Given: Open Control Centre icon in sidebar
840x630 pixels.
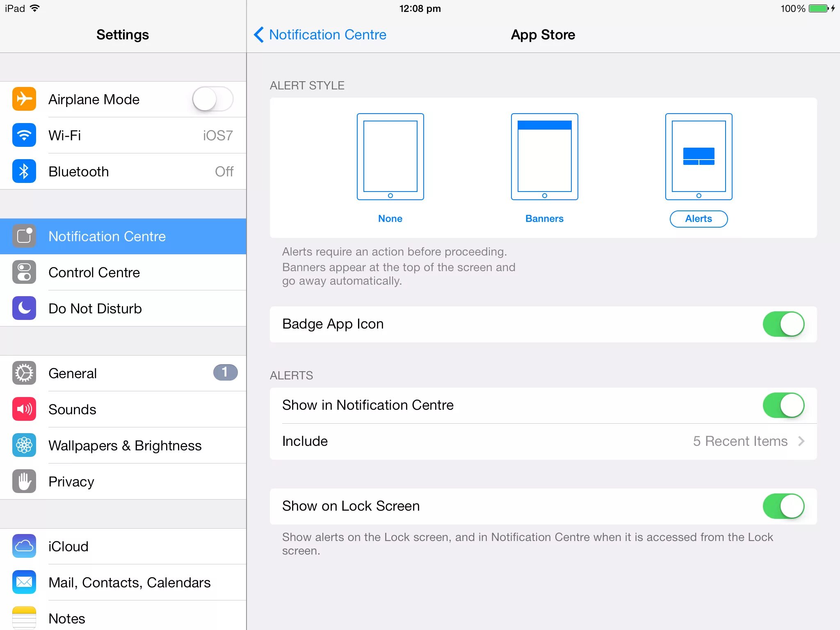Looking at the screenshot, I should [24, 272].
